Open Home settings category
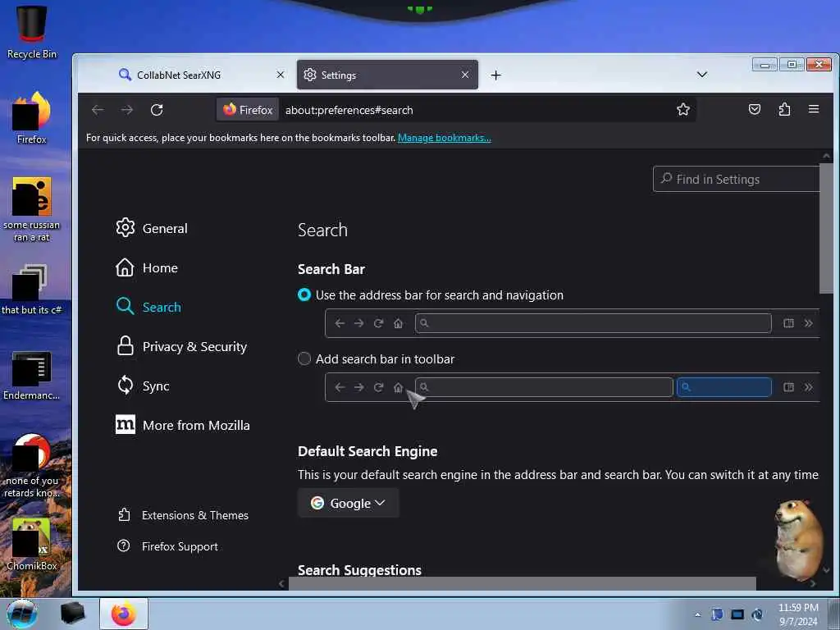 click(x=147, y=268)
